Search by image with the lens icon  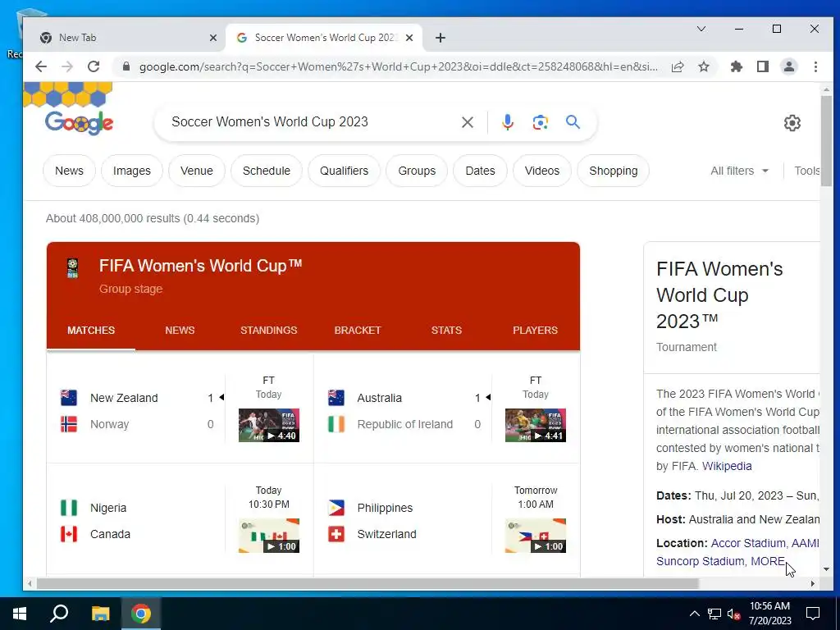(x=540, y=122)
